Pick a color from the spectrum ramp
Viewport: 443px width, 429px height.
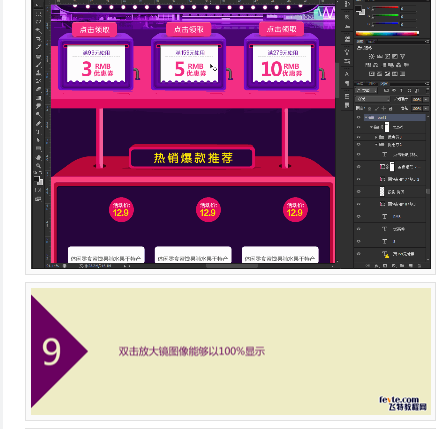pyautogui.click(x=387, y=33)
